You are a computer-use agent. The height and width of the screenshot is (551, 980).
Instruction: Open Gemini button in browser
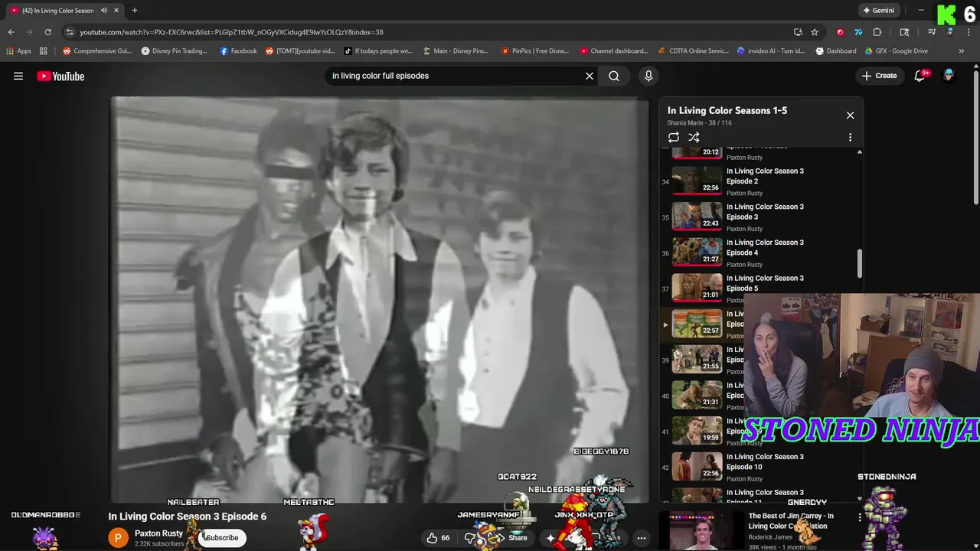coord(877,11)
